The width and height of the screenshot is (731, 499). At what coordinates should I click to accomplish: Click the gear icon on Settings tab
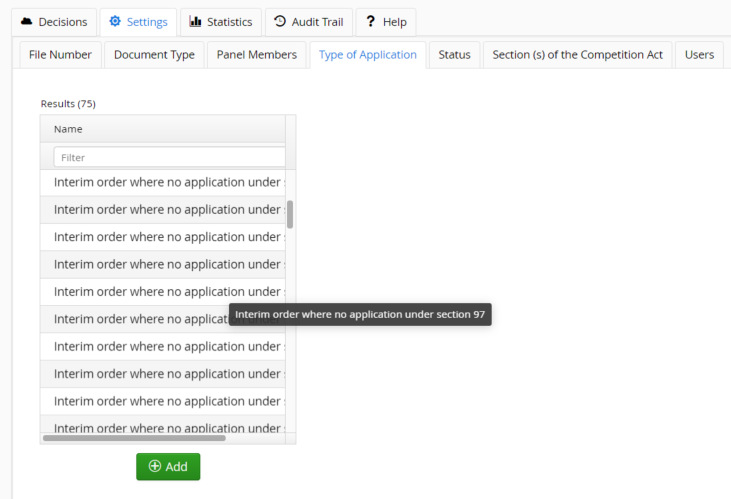(x=115, y=22)
